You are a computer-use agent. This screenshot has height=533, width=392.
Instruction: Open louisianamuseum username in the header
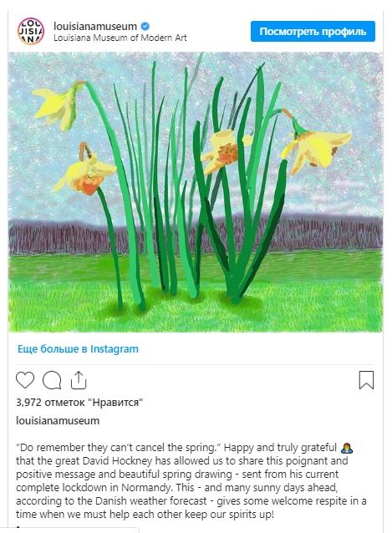[x=95, y=26]
